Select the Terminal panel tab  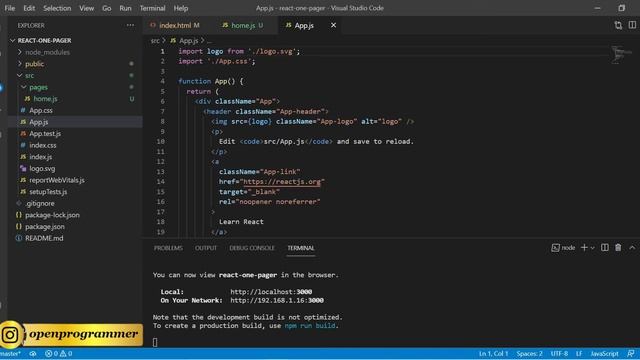tap(301, 248)
